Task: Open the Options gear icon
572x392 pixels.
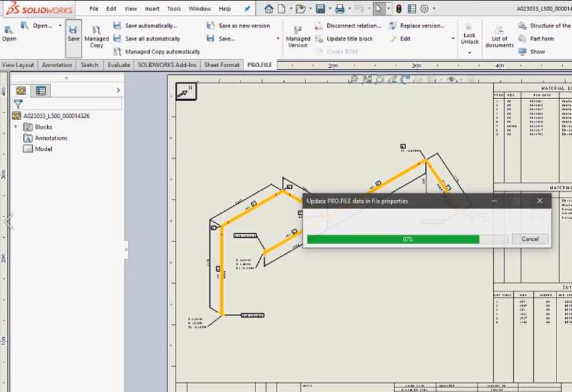Action: point(424,9)
